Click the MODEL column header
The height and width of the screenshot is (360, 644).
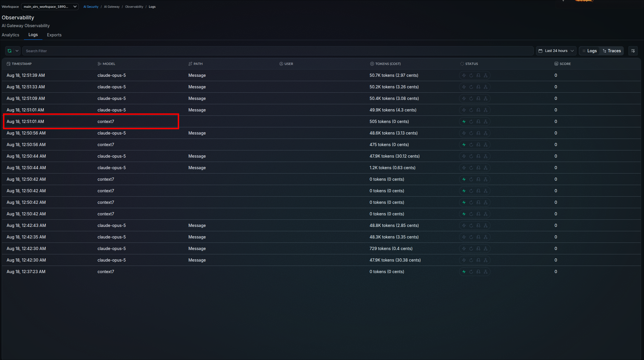[x=106, y=64]
